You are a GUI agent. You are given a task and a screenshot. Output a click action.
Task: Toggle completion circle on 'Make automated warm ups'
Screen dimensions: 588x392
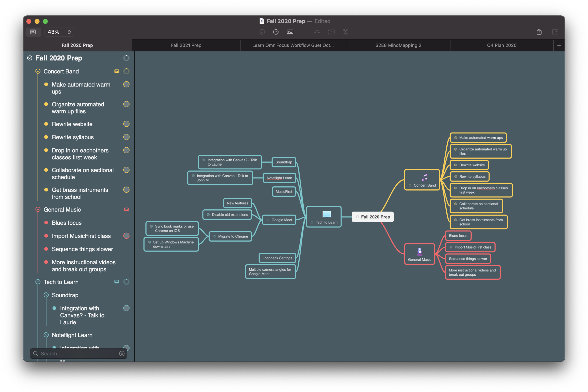(x=126, y=85)
